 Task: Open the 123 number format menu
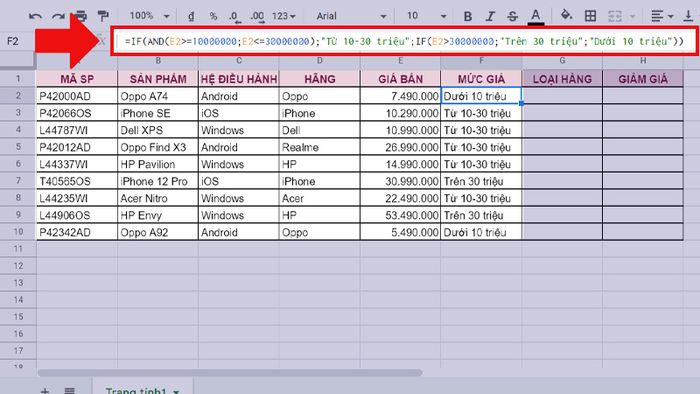(284, 16)
